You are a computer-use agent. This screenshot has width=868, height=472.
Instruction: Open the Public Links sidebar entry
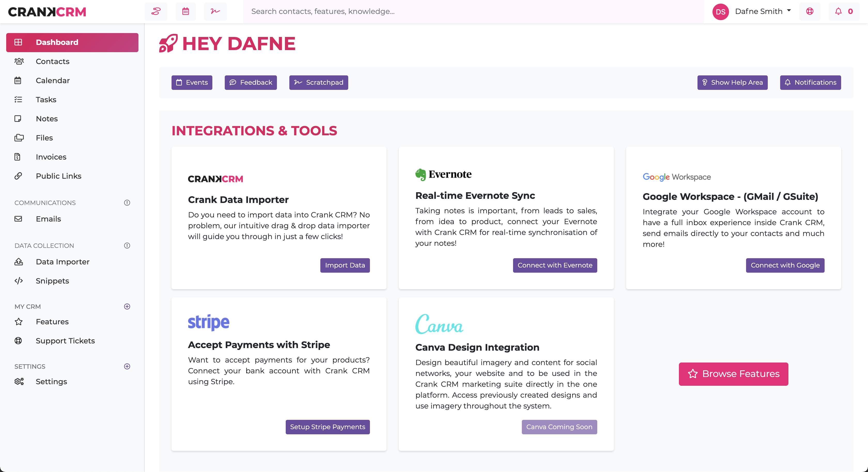coord(59,176)
